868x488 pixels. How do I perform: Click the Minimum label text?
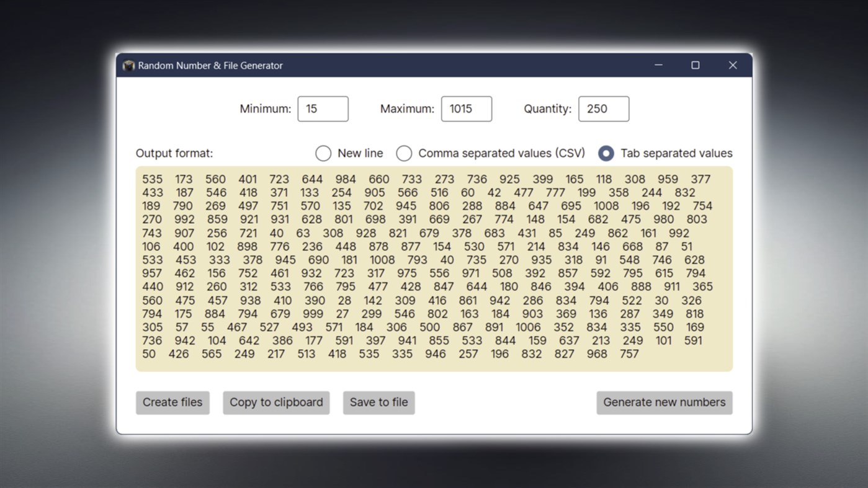point(266,109)
